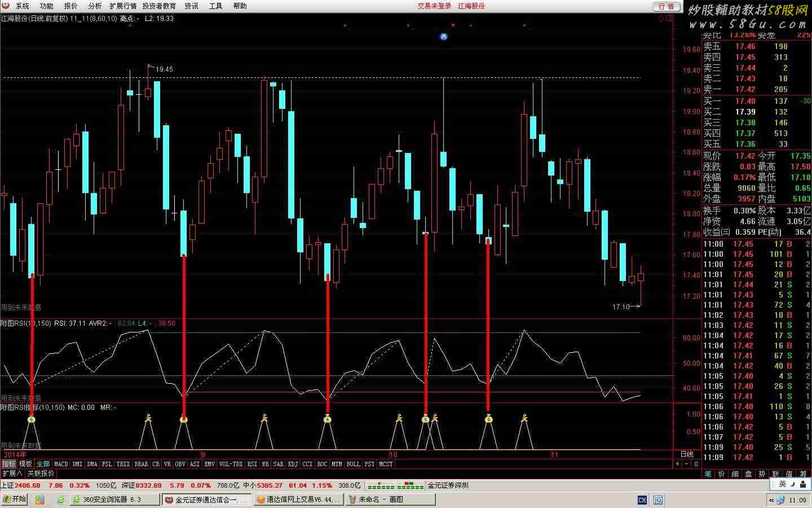
Task: Click the 上证 index value 2486.68
Action: (28, 485)
